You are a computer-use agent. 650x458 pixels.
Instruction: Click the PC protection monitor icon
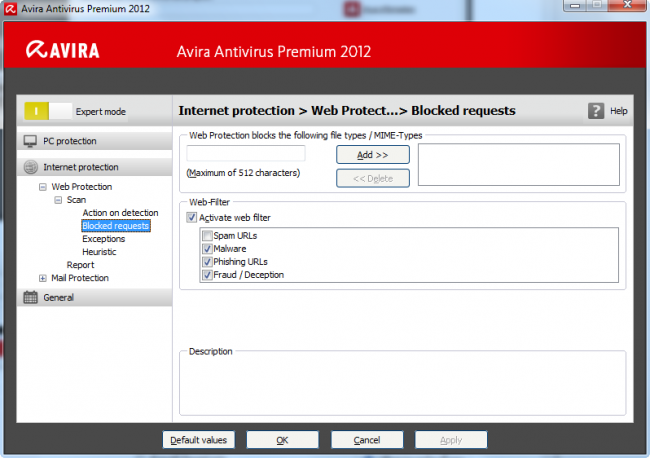(31, 141)
